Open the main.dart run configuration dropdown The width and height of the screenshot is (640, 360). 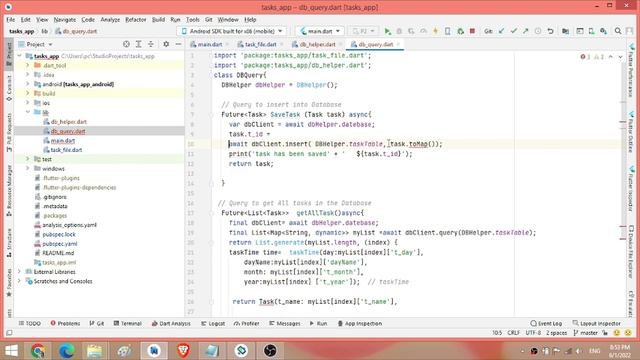(320, 31)
